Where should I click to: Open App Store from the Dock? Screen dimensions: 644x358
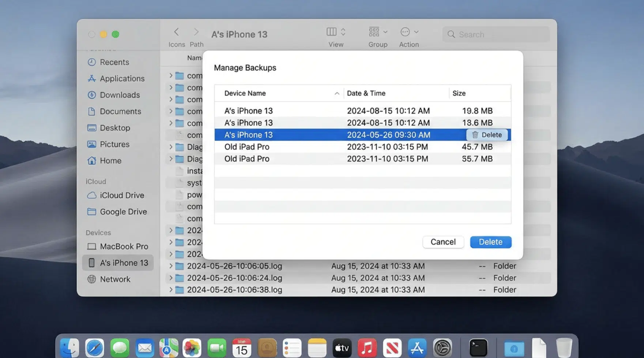point(417,347)
